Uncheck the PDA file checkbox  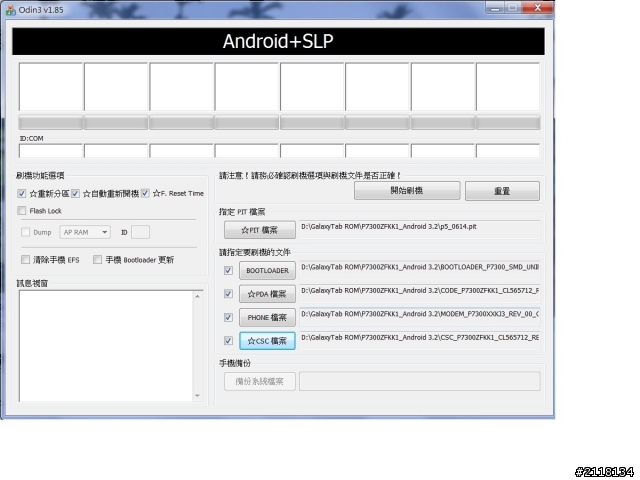pos(229,294)
